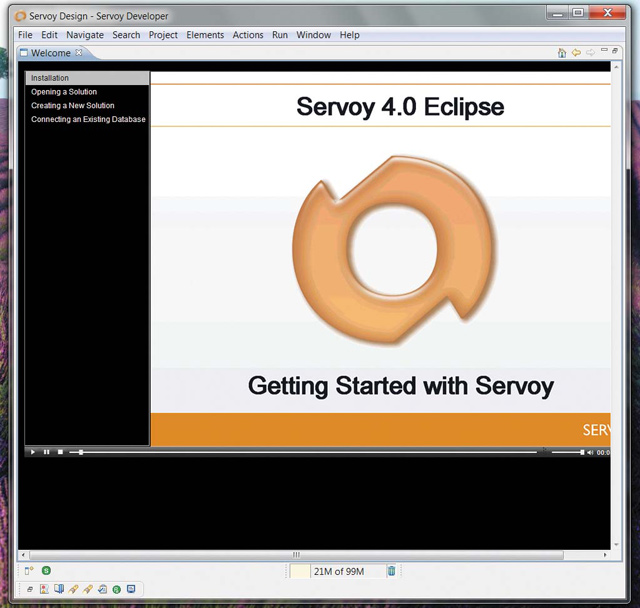640x608 pixels.
Task: Click the checklist page icon in bottom toolbar
Action: point(102,589)
